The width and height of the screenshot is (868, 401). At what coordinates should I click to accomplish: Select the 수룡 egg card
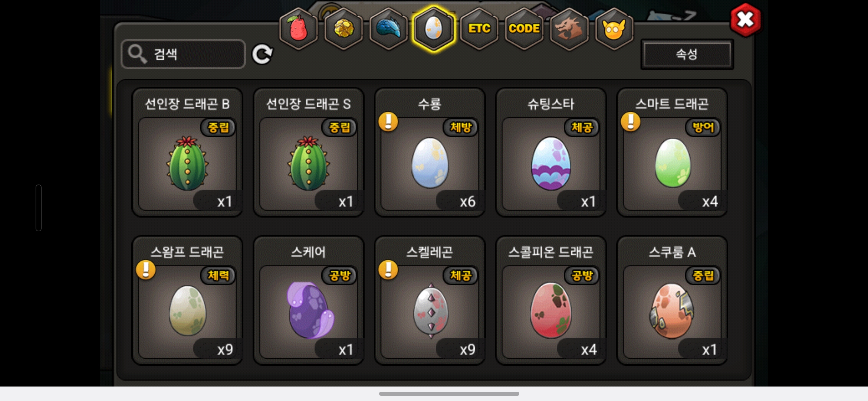[430, 152]
